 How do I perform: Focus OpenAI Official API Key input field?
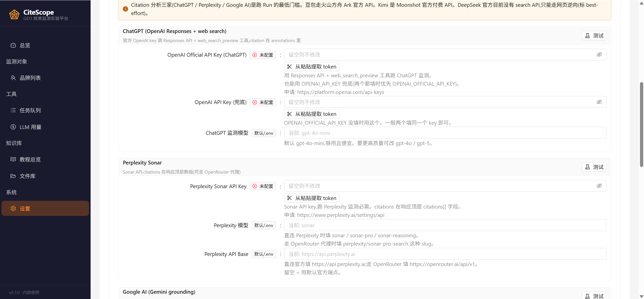tap(445, 55)
